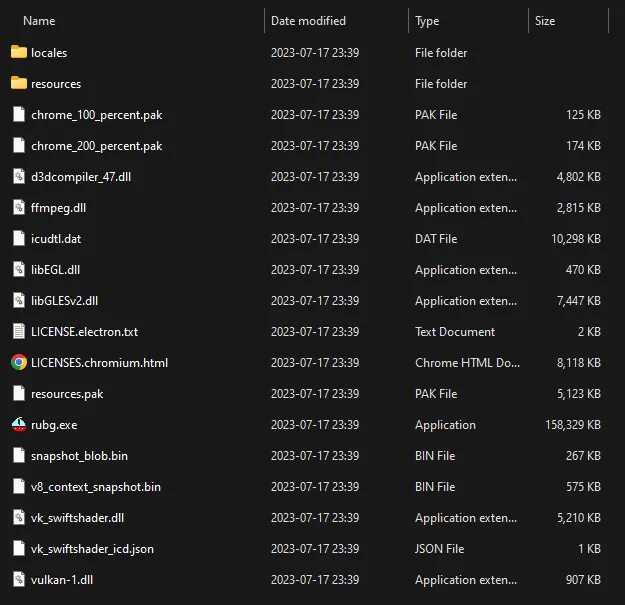Screen dimensions: 625x605
Task: Click the Application type cell for rubg.exe
Action: pos(445,425)
